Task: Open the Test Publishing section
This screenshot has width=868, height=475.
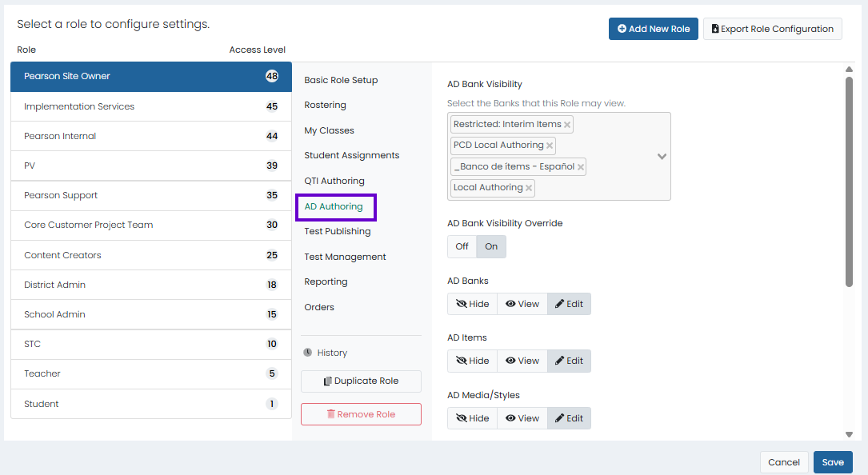Action: (x=337, y=231)
